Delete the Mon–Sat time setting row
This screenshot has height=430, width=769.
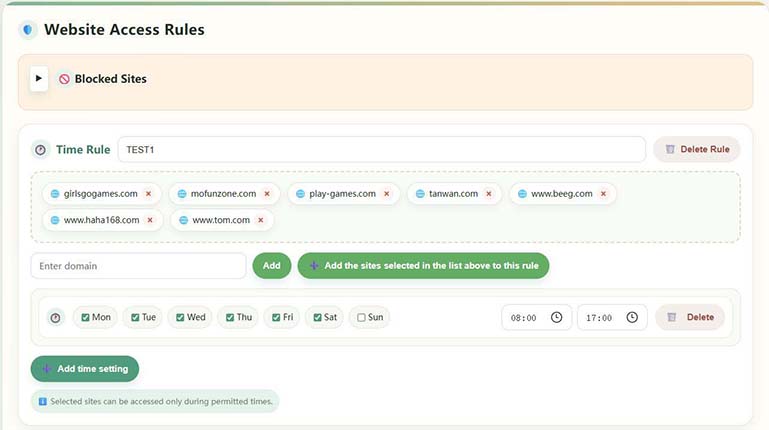coord(690,317)
